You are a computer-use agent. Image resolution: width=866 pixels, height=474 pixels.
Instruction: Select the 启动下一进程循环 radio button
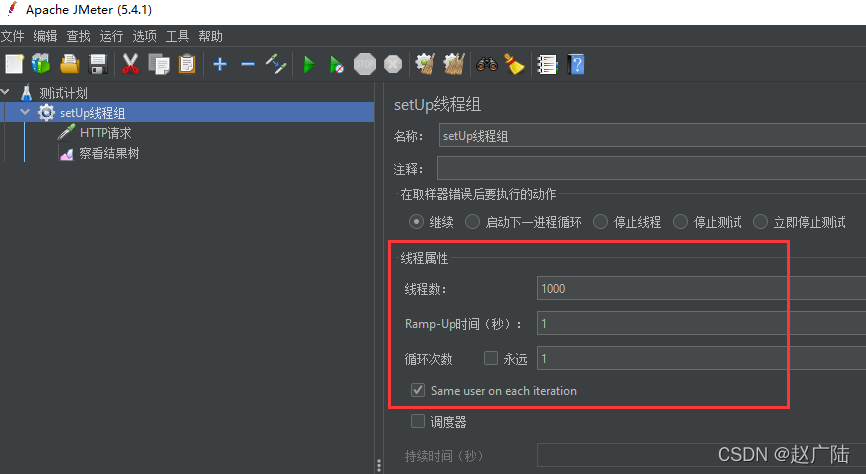472,222
